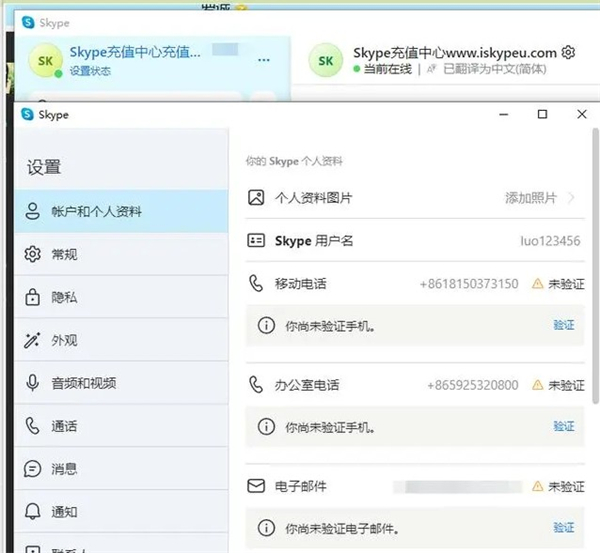This screenshot has height=553, width=600.
Task: Click info icon in email verification notice
Action: (266, 528)
